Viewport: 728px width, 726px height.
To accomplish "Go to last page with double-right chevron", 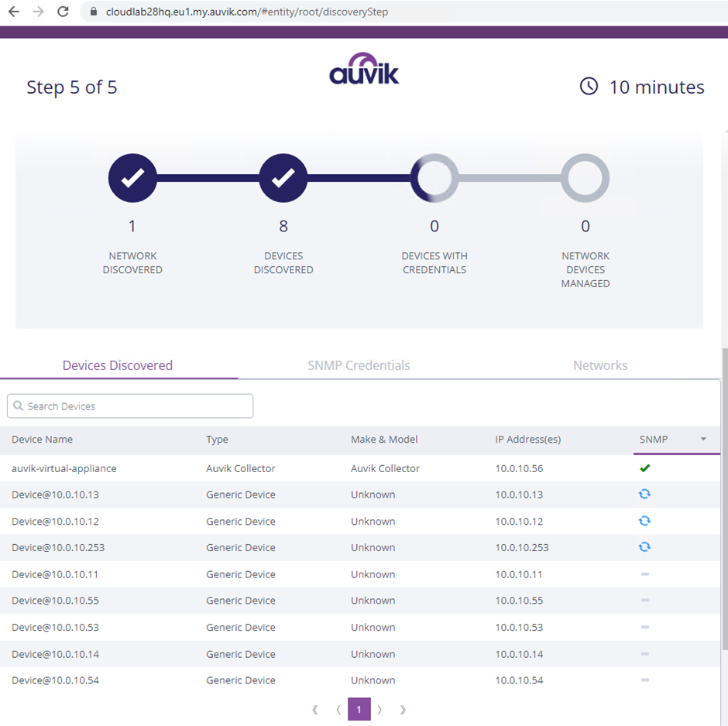I will (x=403, y=709).
